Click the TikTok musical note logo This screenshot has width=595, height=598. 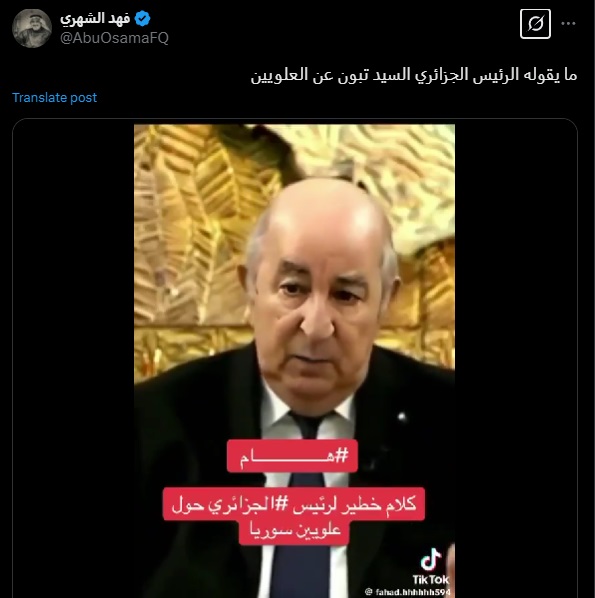pyautogui.click(x=431, y=559)
